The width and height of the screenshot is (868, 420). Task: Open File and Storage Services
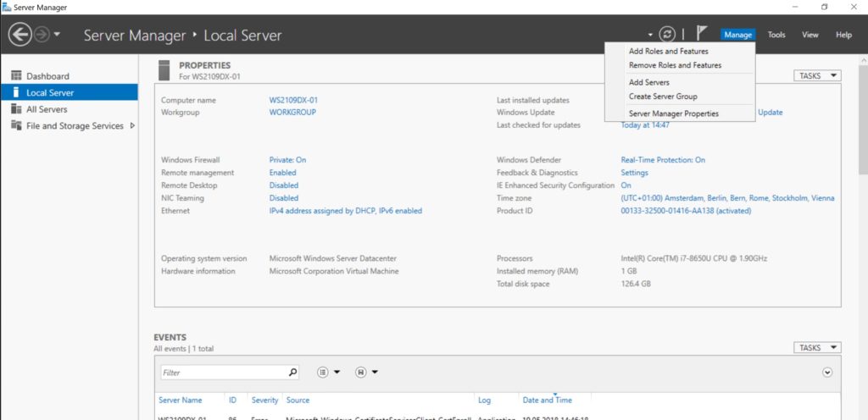[x=75, y=126]
